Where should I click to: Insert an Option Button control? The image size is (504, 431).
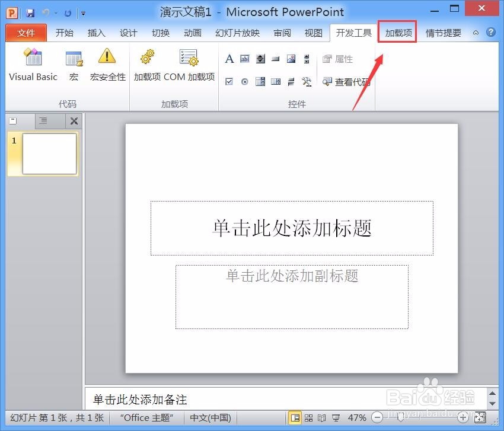point(244,81)
